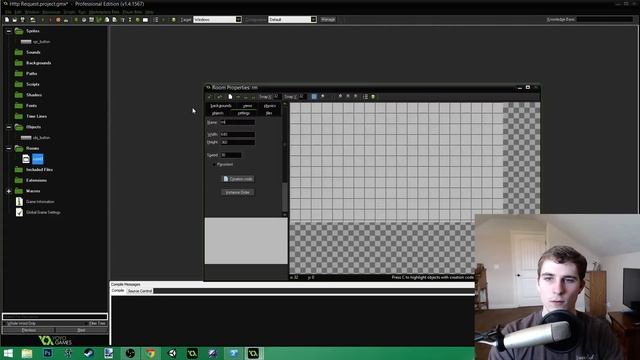Click the Run game toolbar icon
The width and height of the screenshot is (640, 360).
42,20
